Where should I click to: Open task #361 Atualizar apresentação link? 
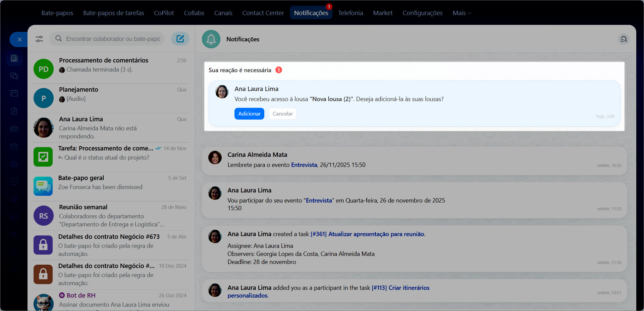click(x=367, y=234)
